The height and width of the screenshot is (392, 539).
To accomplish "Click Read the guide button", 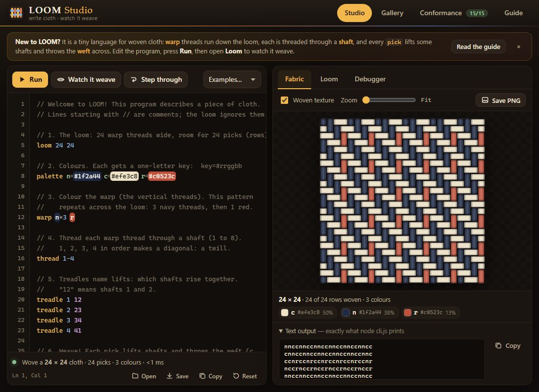I will coord(478,47).
